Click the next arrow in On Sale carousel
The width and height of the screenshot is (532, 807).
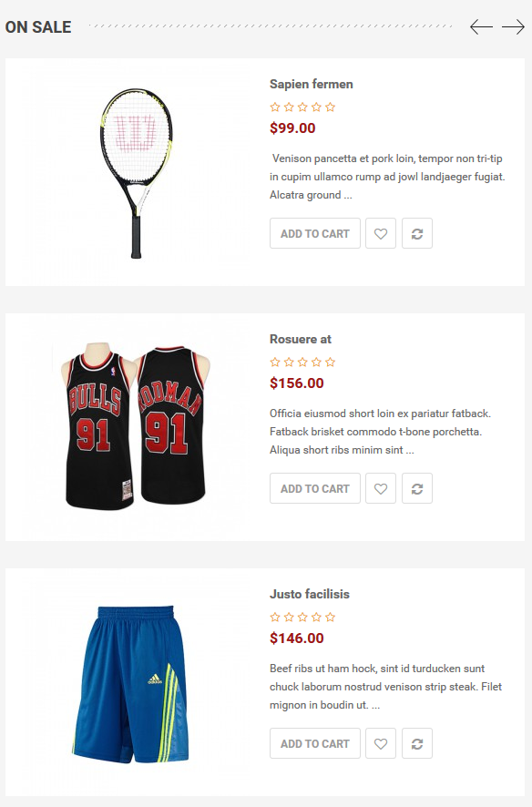coord(513,26)
